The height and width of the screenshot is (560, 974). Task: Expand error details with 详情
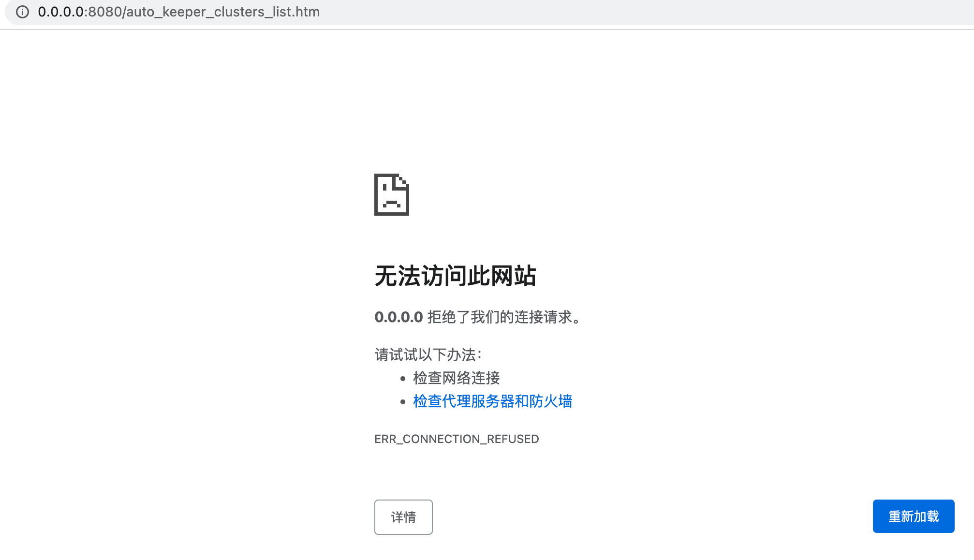click(x=403, y=517)
